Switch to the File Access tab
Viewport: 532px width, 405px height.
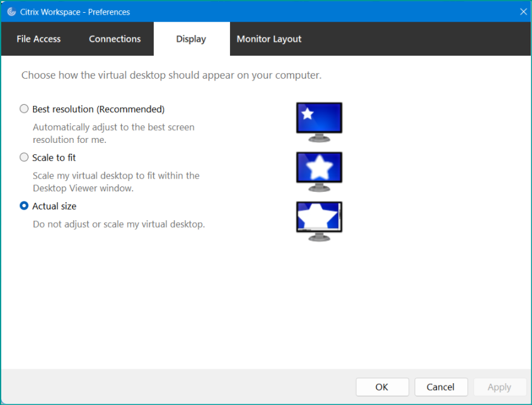point(39,39)
